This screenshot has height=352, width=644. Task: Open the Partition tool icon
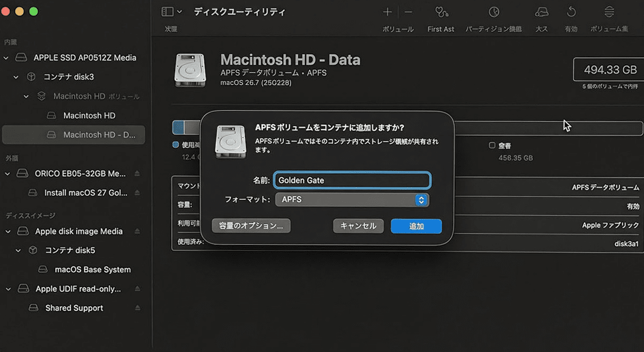click(493, 12)
